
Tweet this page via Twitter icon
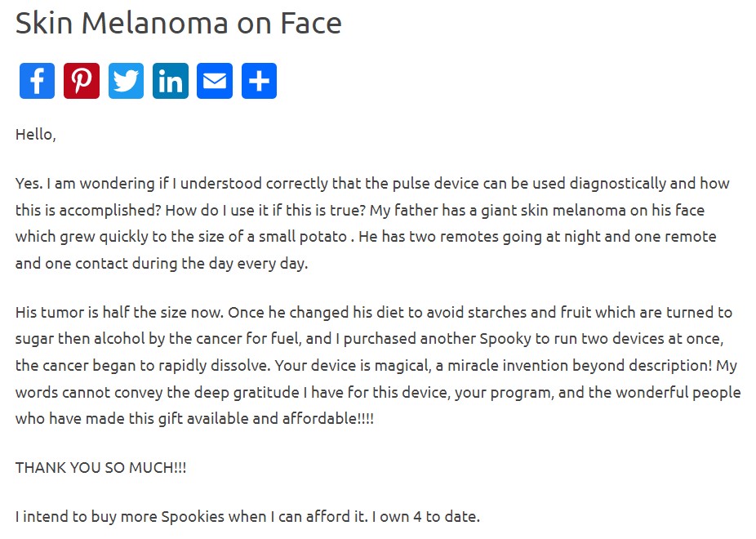coord(126,81)
